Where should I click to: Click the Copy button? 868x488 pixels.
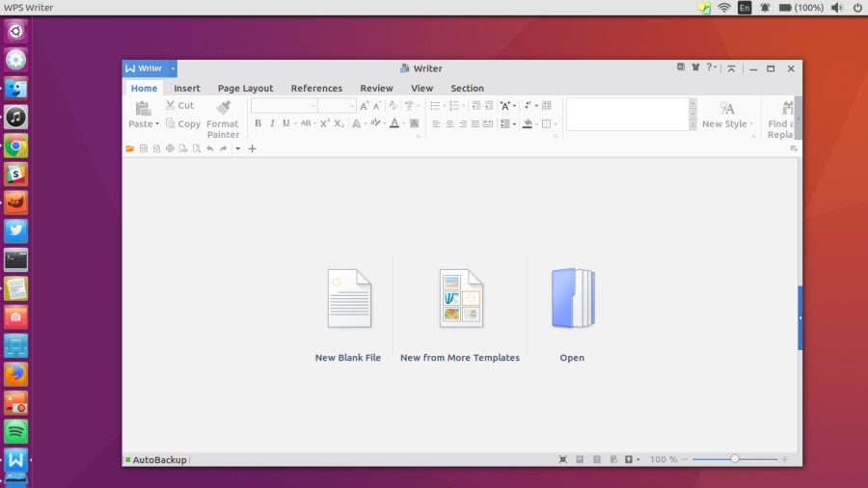coord(183,124)
